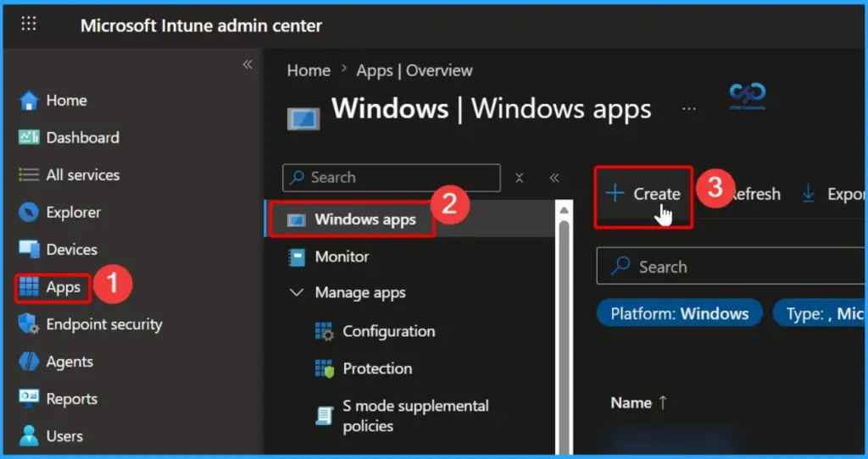Go to Home breadcrumb link
868x459 pixels.
(309, 70)
